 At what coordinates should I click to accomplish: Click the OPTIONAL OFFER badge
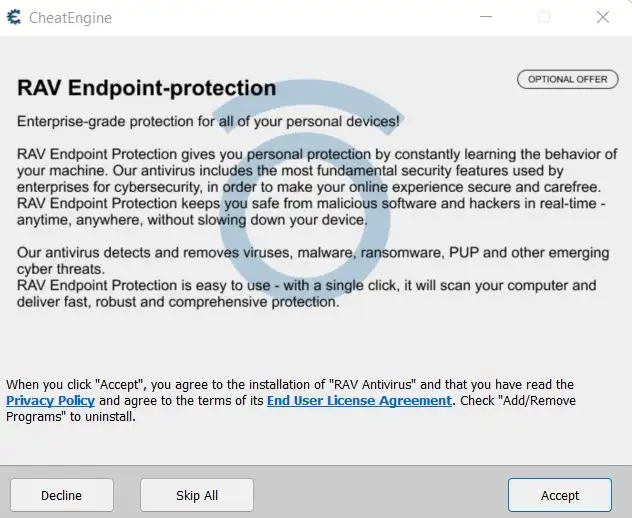(568, 79)
